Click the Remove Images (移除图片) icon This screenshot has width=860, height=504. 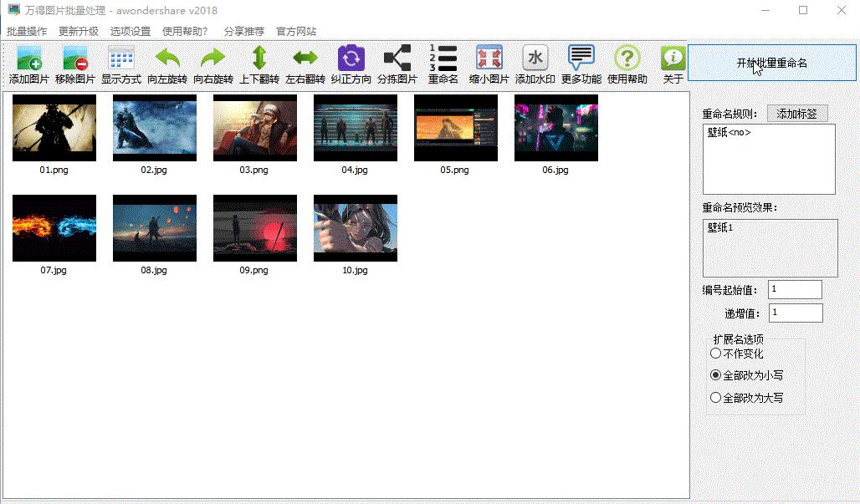75,59
